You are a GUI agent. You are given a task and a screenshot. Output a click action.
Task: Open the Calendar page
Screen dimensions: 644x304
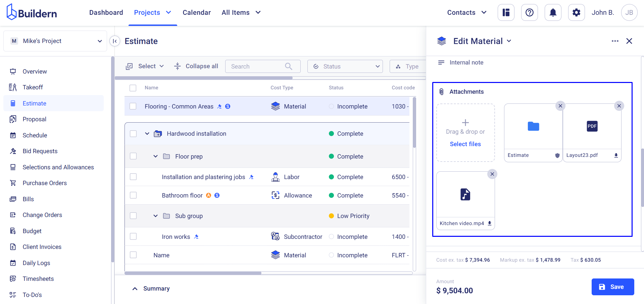click(x=197, y=12)
